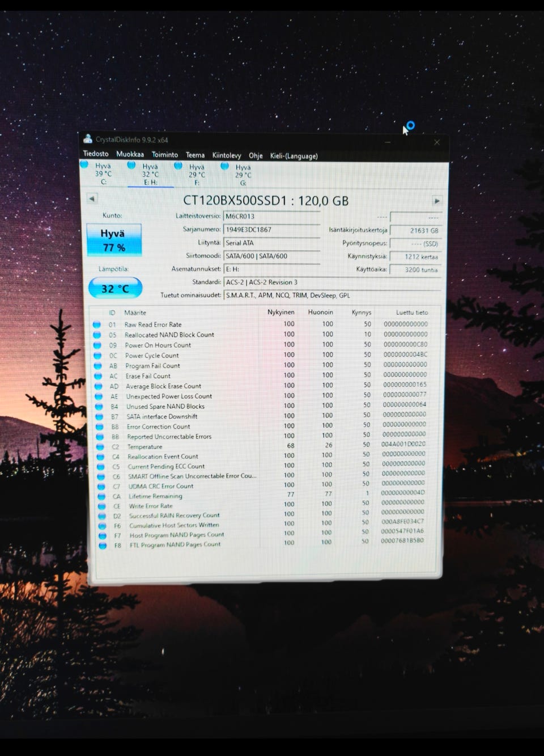544x756 pixels.
Task: Open the Muokkaa menu
Action: pyautogui.click(x=130, y=154)
